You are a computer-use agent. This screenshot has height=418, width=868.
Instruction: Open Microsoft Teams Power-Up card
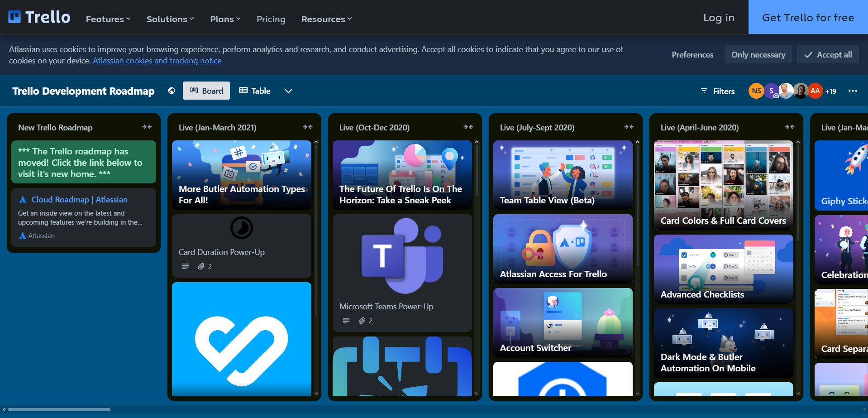coord(402,273)
